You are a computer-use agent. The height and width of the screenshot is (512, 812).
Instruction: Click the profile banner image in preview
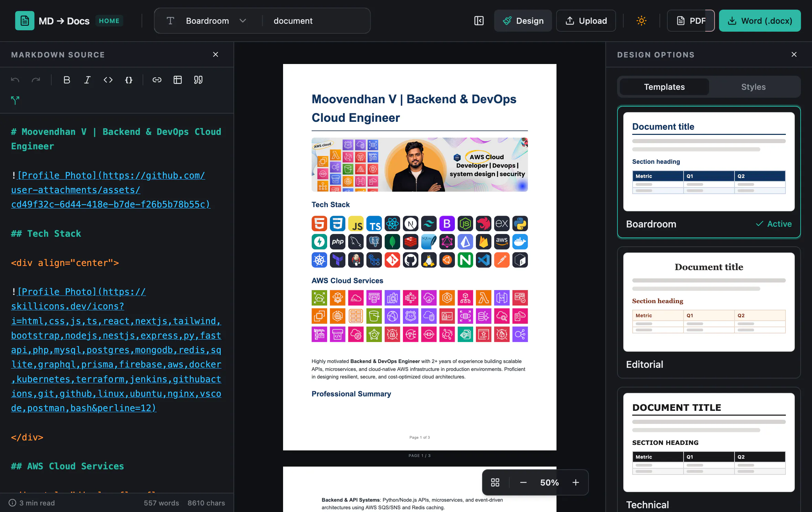419,164
